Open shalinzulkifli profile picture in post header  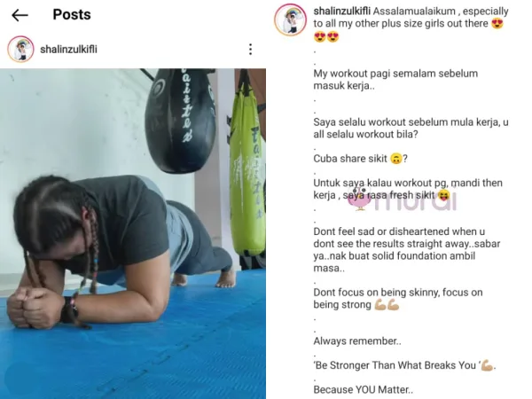tap(20, 49)
